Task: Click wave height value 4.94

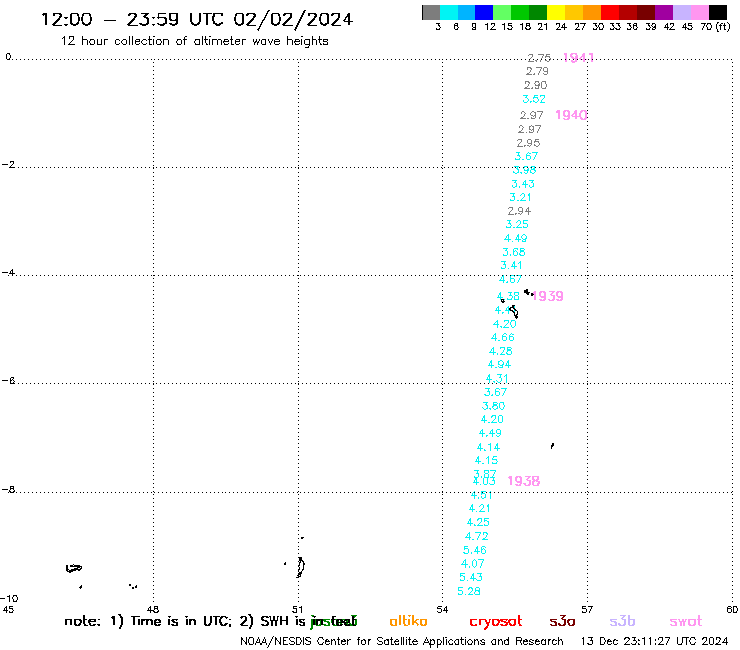Action: (x=499, y=364)
